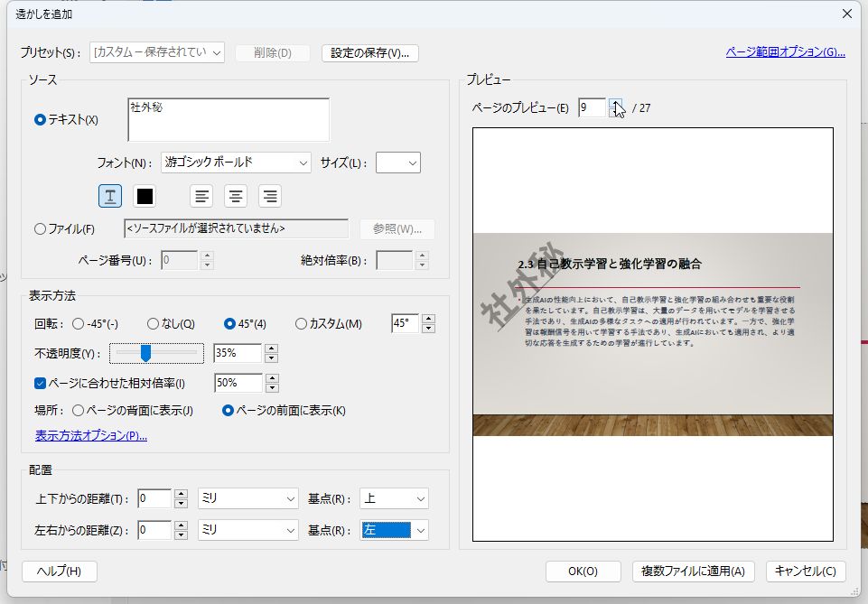Select right alignment for the watermark text
The width and height of the screenshot is (868, 604).
pos(268,195)
